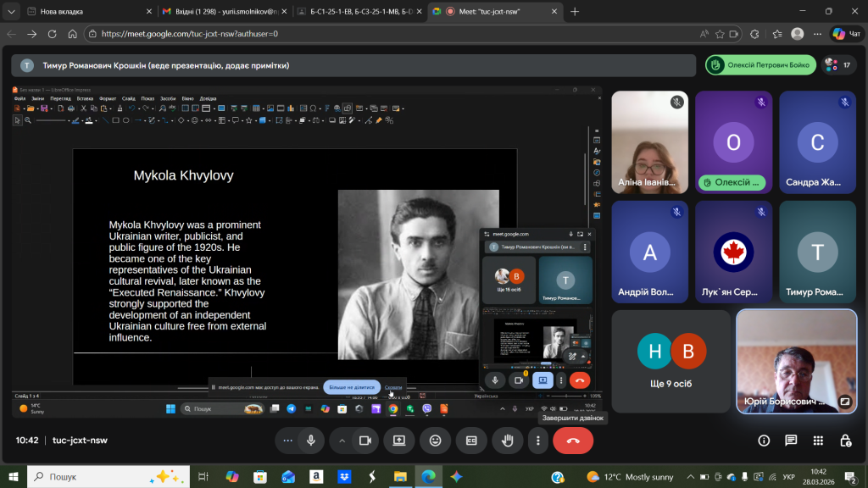Expand camera settings chevron arrow
Screen dimensions: 868x488
(342, 441)
